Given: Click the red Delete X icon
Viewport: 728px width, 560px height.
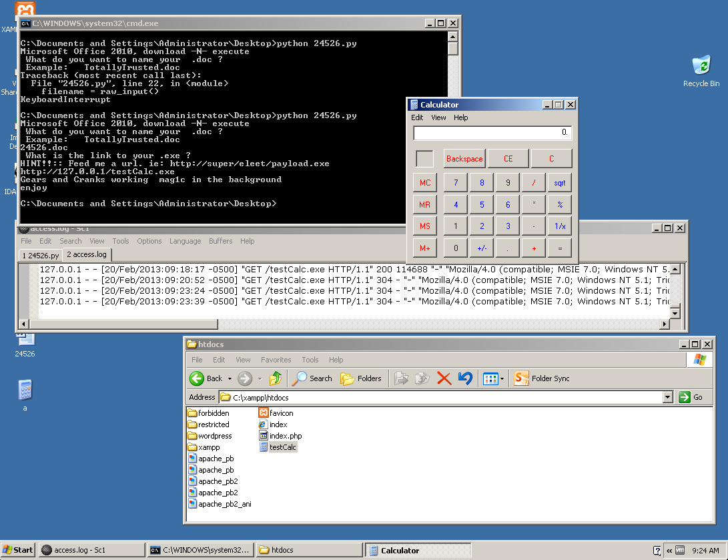Looking at the screenshot, I should click(444, 378).
